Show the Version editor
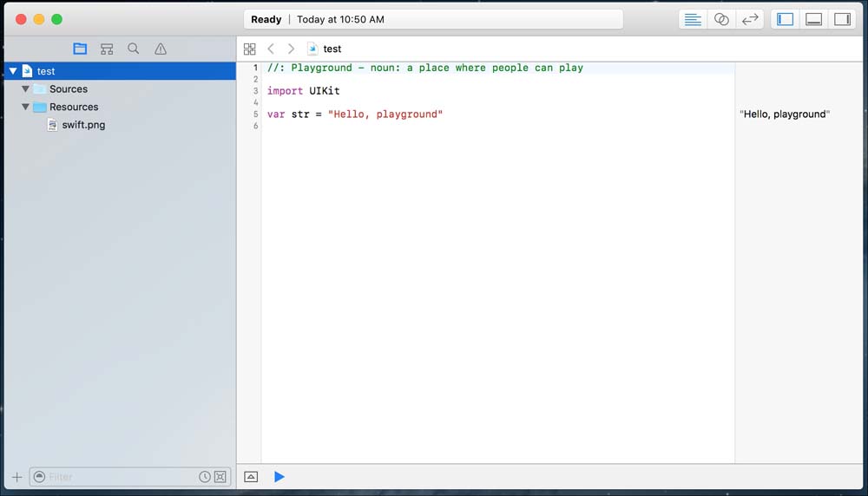868x496 pixels. [x=750, y=19]
